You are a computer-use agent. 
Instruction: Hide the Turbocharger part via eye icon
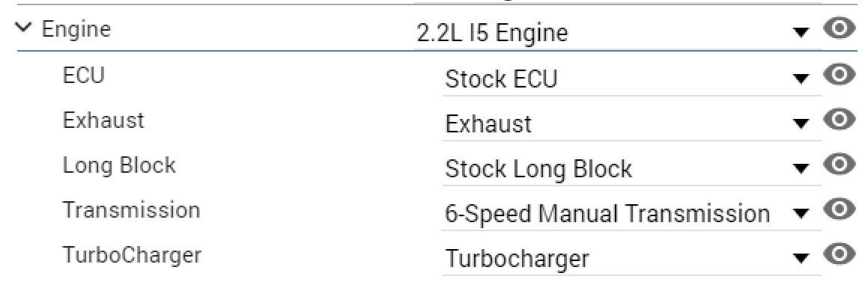[840, 254]
